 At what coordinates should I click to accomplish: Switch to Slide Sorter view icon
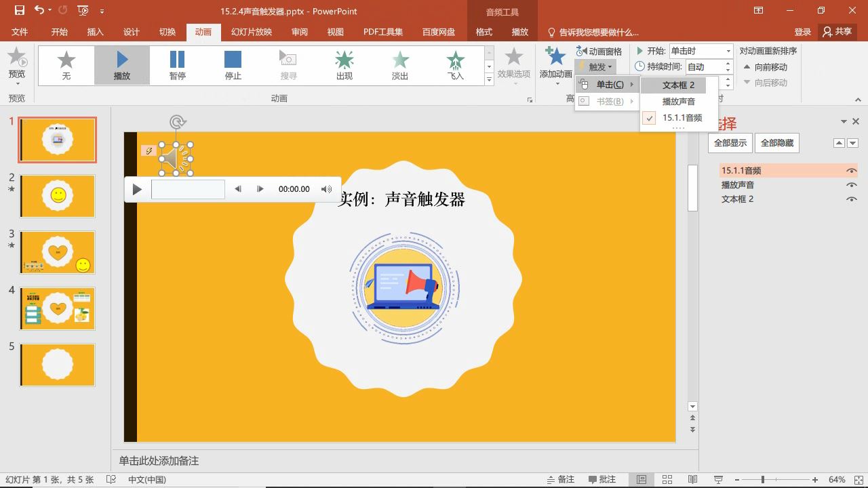667,479
